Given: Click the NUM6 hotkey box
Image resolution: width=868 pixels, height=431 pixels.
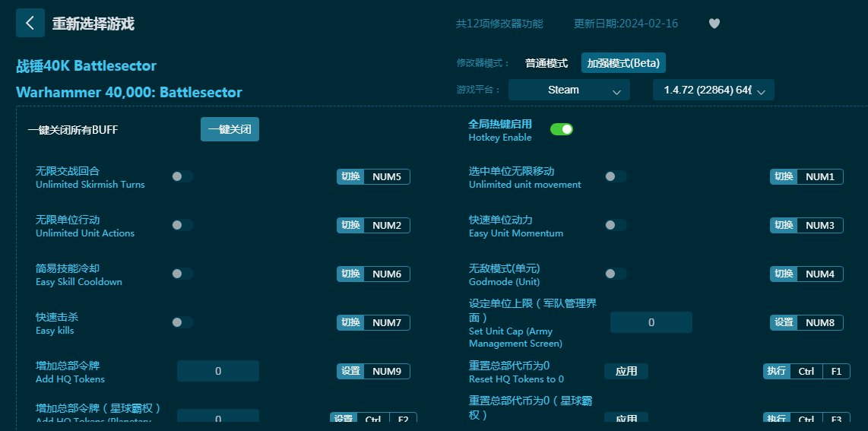Looking at the screenshot, I should [387, 274].
